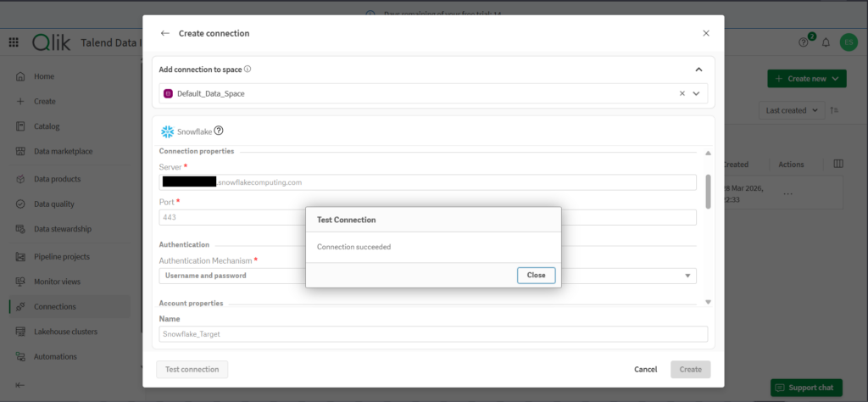The height and width of the screenshot is (402, 868).
Task: Open Pipeline projects in the sidebar
Action: click(x=61, y=256)
